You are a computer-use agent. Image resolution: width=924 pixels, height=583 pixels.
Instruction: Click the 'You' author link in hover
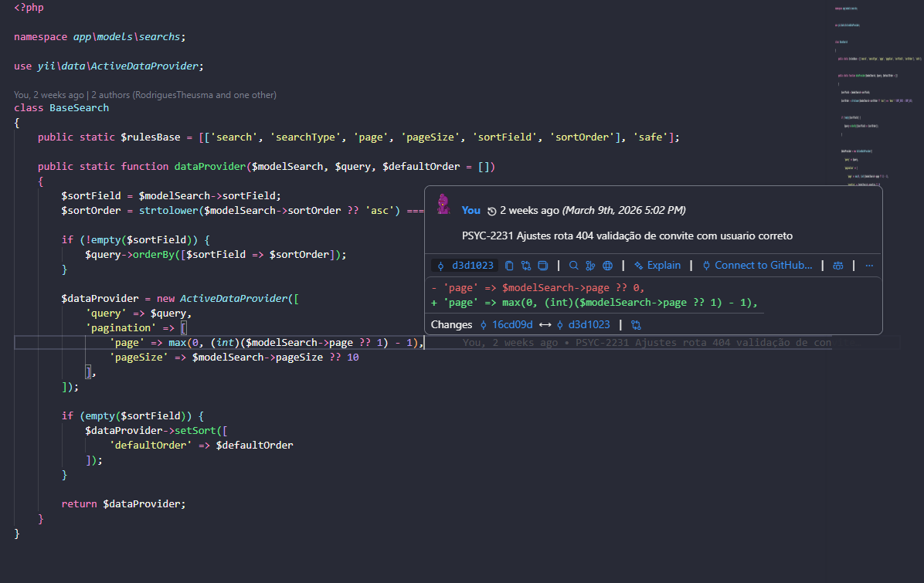471,210
